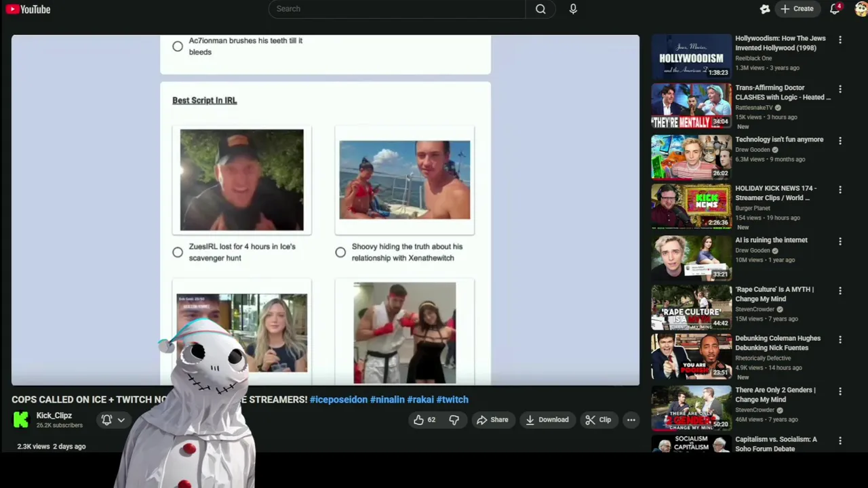This screenshot has height=488, width=868.
Task: Open options for There Are Only 2 Genders
Action: [840, 391]
